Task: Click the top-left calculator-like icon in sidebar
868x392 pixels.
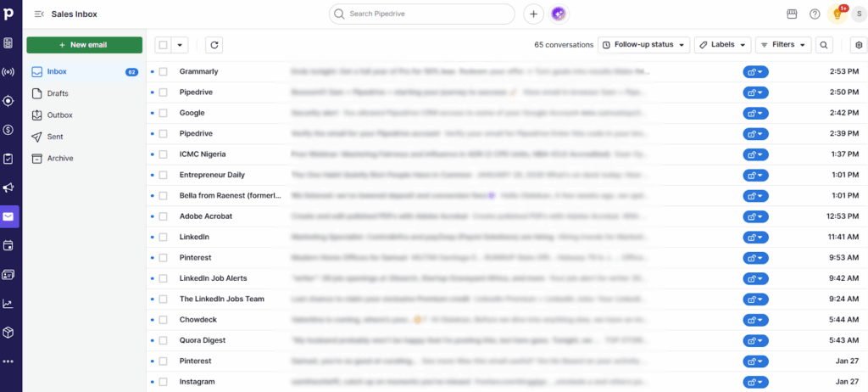Action: [8, 42]
